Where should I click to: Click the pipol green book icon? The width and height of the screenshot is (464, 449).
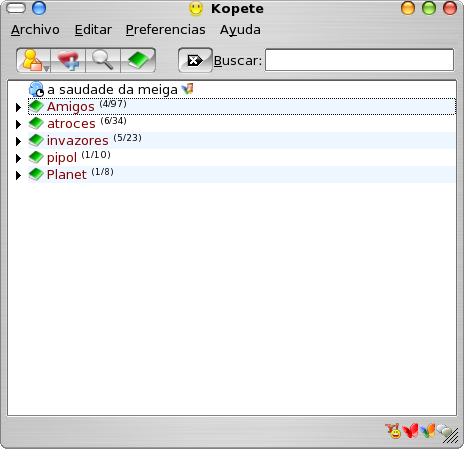[36, 158]
